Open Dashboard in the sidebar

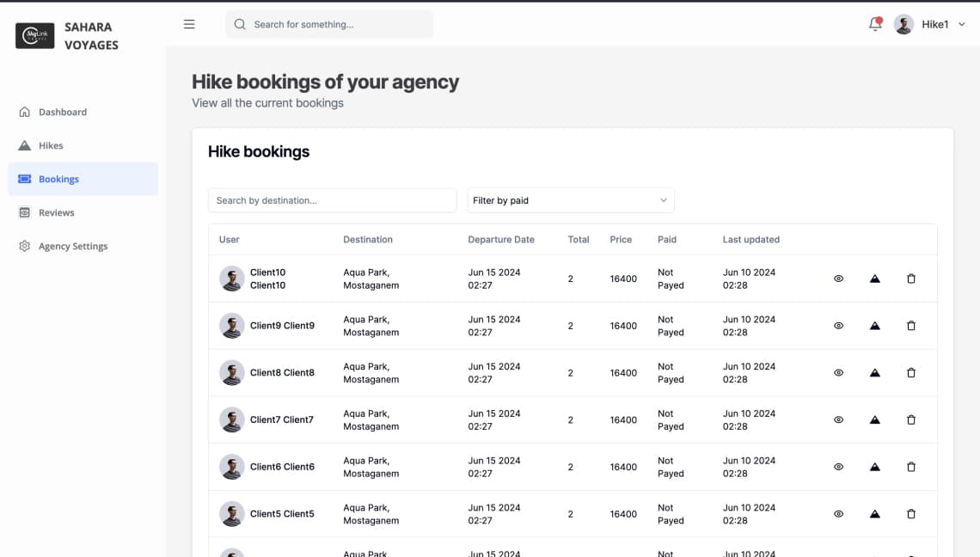click(x=83, y=112)
